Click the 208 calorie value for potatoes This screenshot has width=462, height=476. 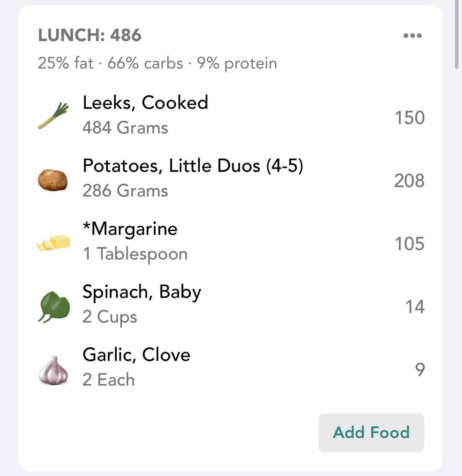409,180
